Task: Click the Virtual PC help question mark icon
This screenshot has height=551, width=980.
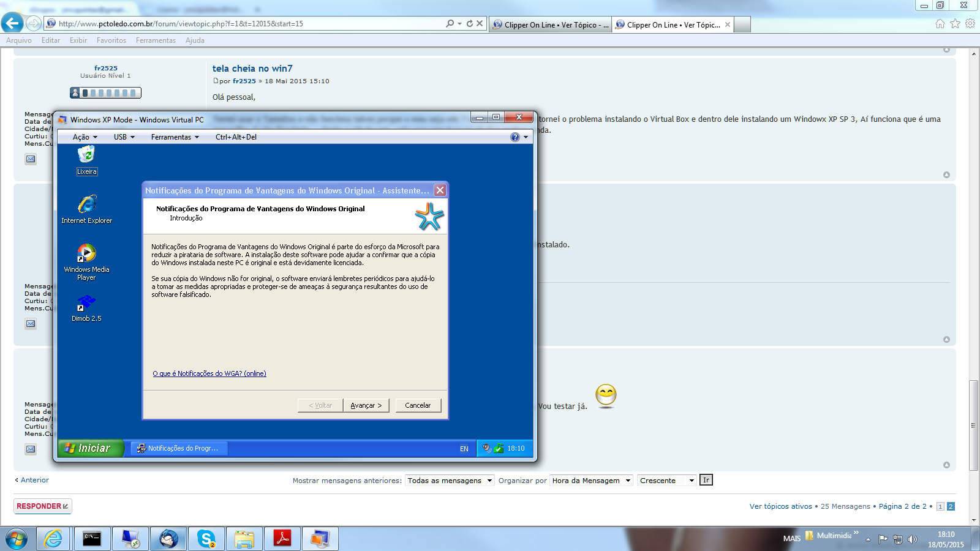Action: (x=515, y=137)
